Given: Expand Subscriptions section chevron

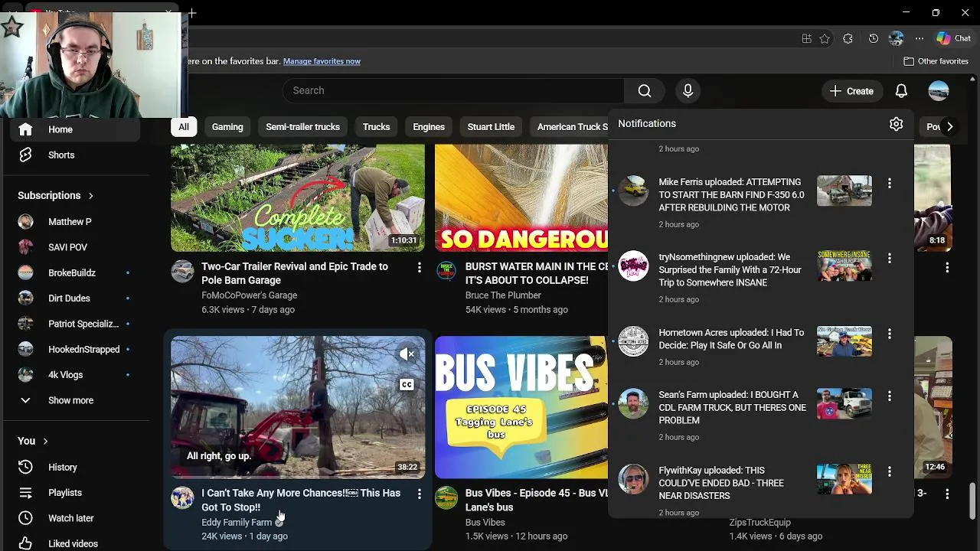Looking at the screenshot, I should pos(90,196).
